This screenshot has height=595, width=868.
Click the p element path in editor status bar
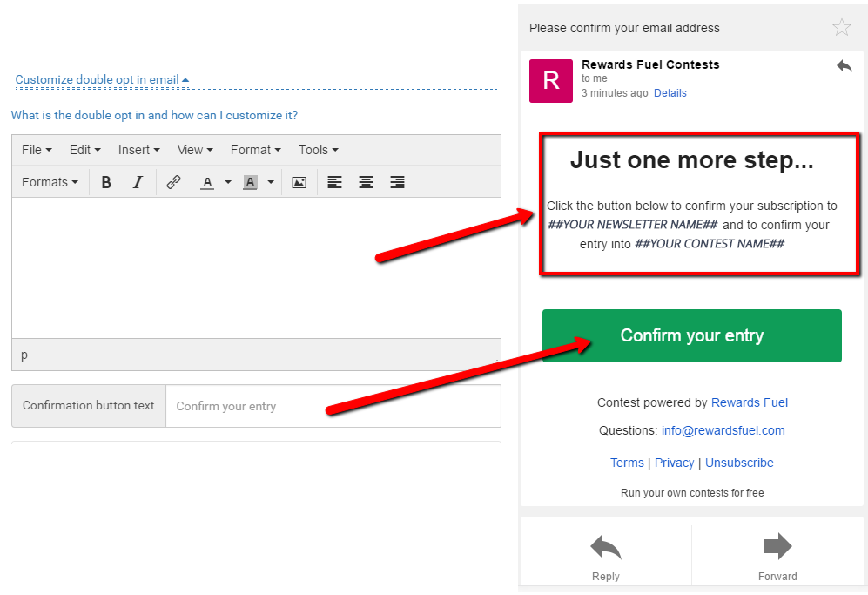[24, 355]
